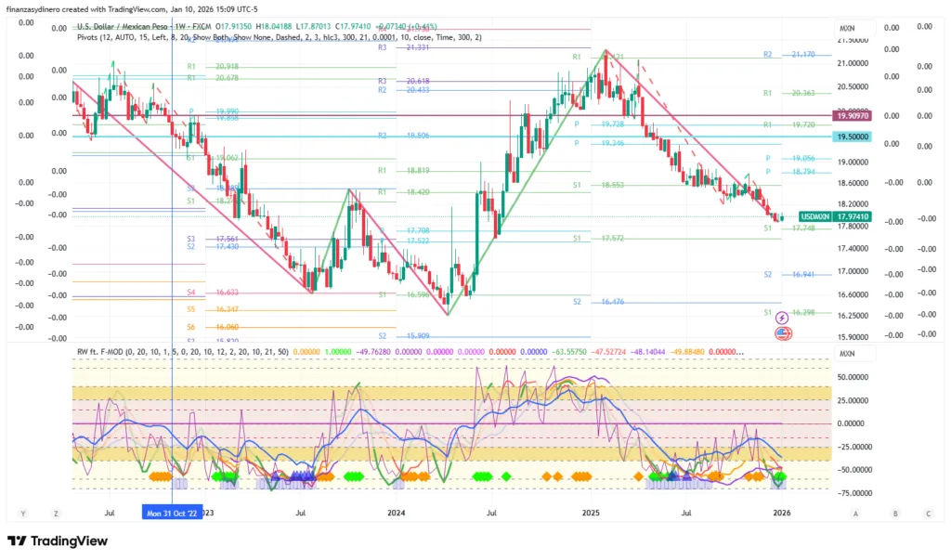Image resolution: width=951 pixels, height=560 pixels.
Task: Click the 19.90970 maroon price label
Action: (x=853, y=116)
